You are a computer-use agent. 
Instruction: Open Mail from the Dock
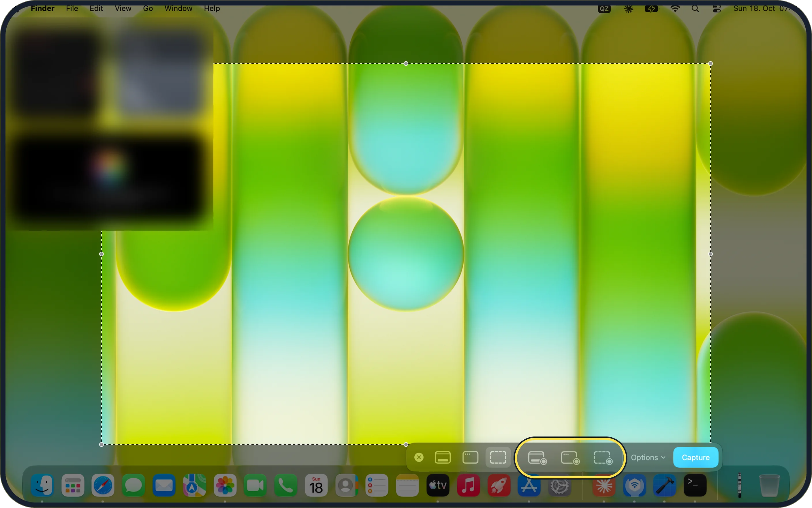click(164, 485)
